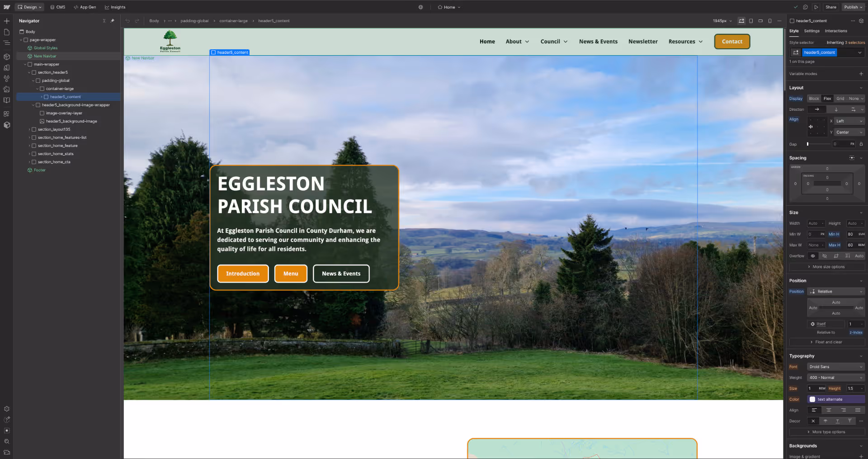Open the Settings gear at sidebar bottom

click(x=6, y=409)
